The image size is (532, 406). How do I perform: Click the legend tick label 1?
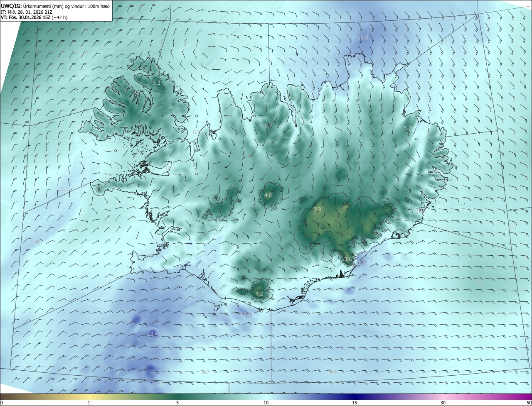tap(89, 403)
